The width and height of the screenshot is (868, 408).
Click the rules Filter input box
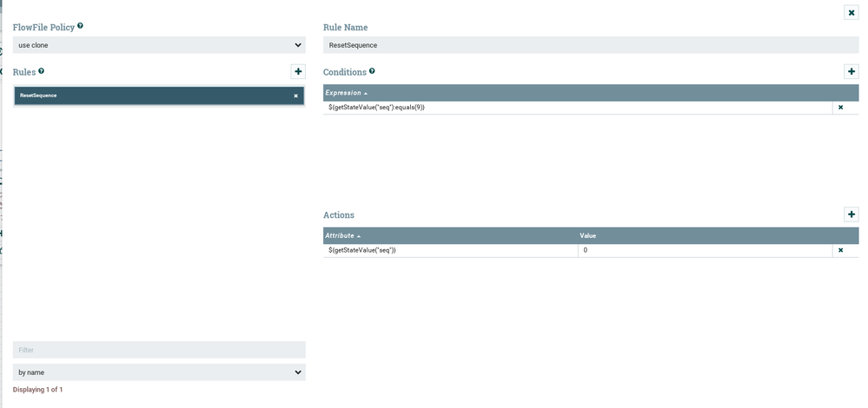[159, 350]
